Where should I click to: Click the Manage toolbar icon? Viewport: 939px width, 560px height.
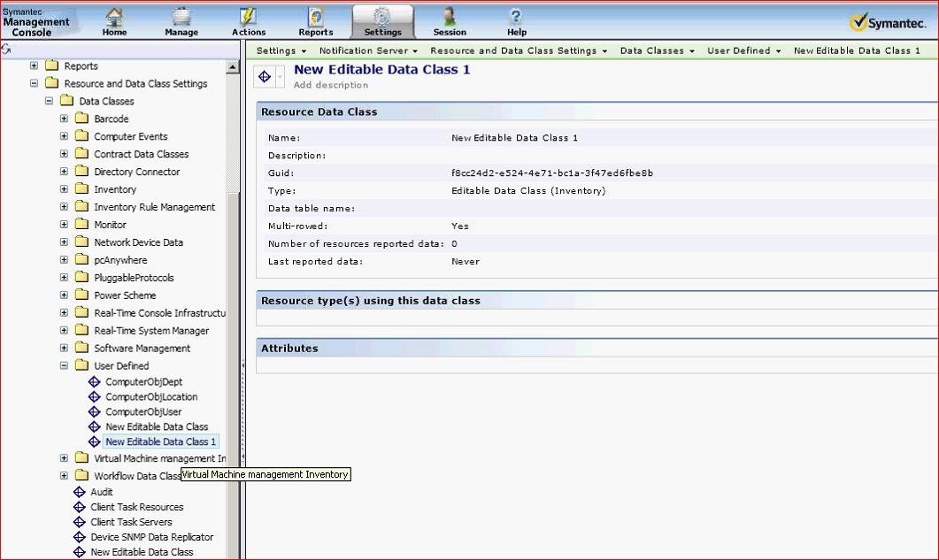181,21
